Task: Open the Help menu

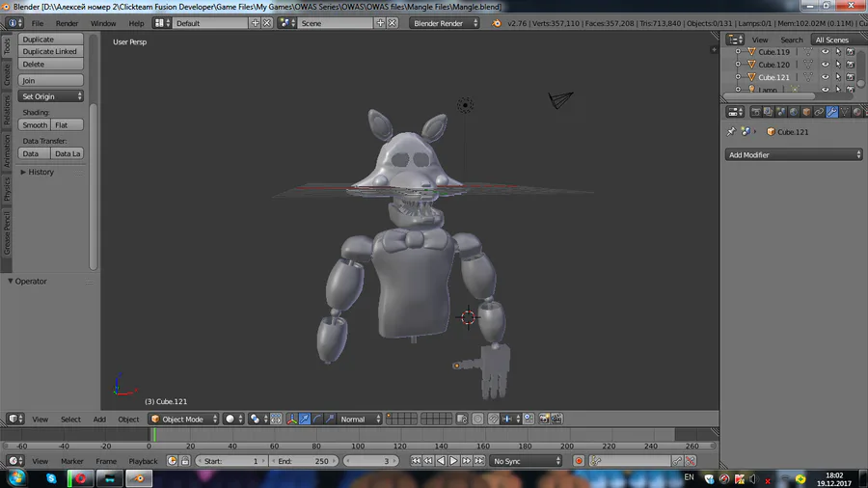Action: pyautogui.click(x=136, y=23)
